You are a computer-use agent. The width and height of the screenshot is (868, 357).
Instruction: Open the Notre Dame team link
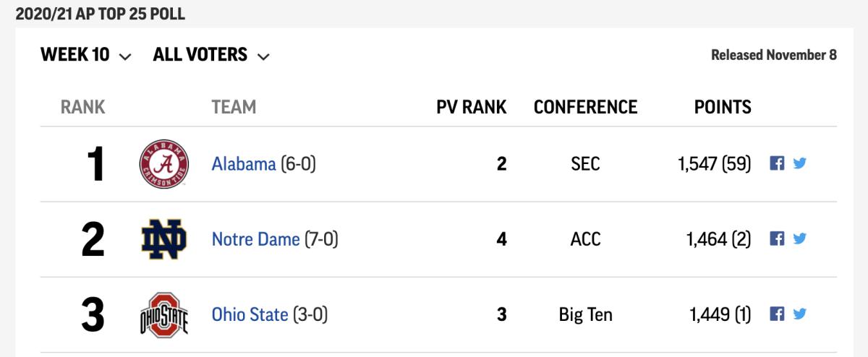click(255, 239)
